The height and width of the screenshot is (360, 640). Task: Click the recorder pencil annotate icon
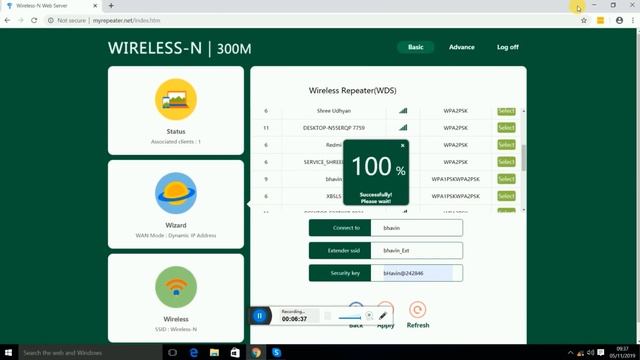383,316
